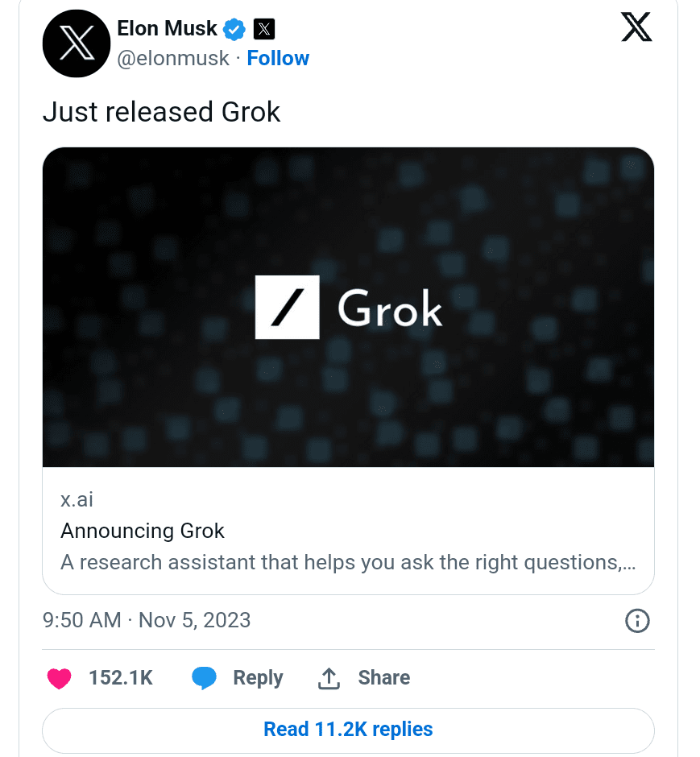Open the Announcing Grok article card
Viewport: 700px width, 757px height.
[143, 531]
